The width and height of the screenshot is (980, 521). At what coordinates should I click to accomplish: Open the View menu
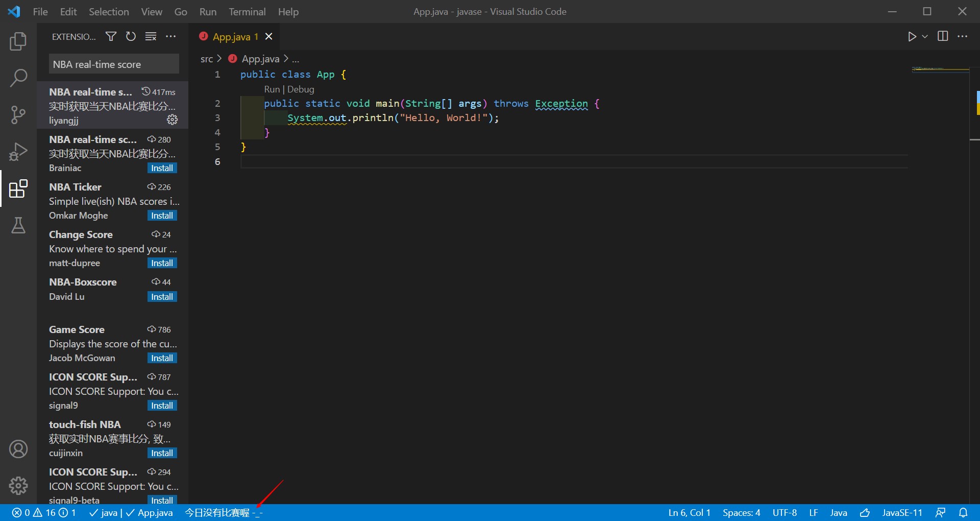pyautogui.click(x=152, y=11)
